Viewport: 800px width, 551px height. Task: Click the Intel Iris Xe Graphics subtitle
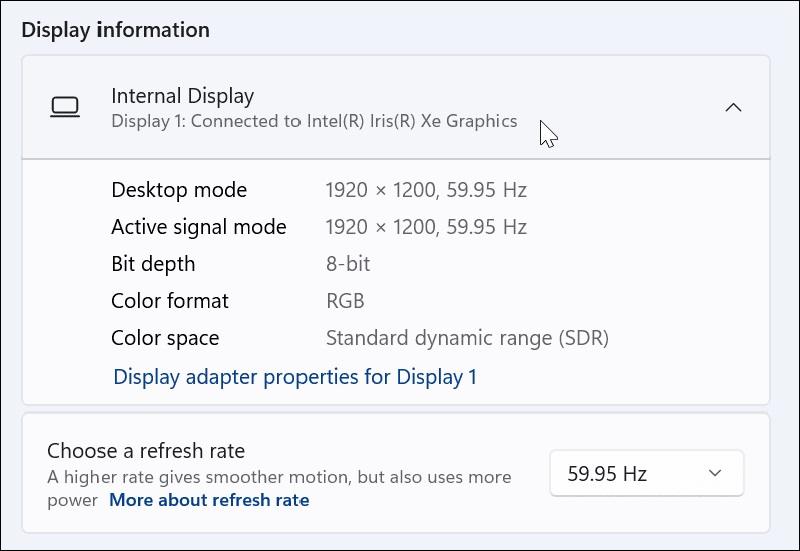pos(314,122)
